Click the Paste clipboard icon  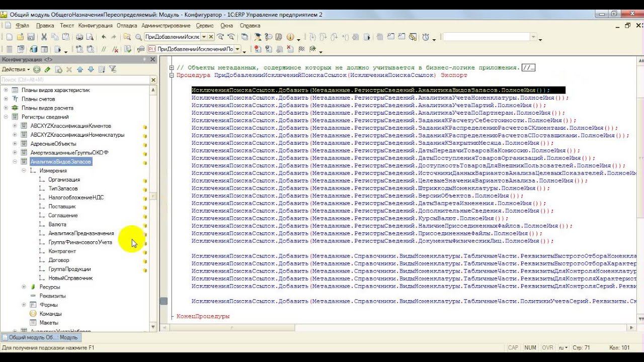coord(65,37)
